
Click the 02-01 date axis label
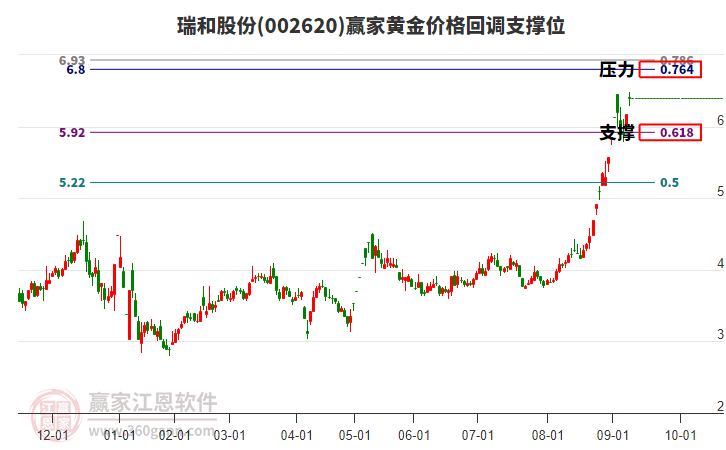175,436
